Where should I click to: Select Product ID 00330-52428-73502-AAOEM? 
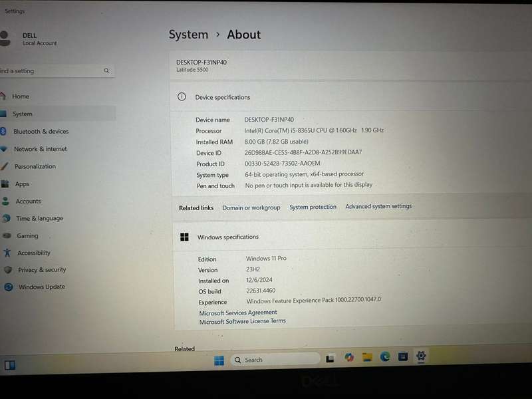click(x=282, y=164)
